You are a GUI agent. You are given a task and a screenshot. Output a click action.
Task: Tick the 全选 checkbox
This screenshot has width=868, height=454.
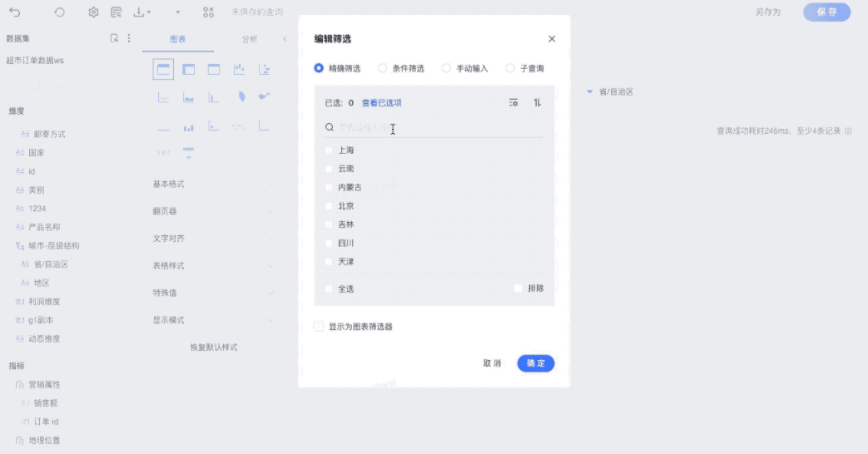(330, 289)
